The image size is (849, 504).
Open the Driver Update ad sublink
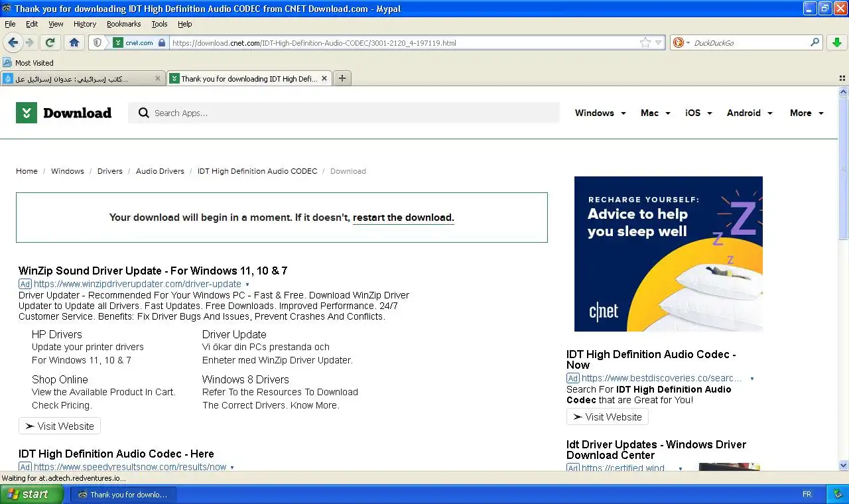coord(234,334)
